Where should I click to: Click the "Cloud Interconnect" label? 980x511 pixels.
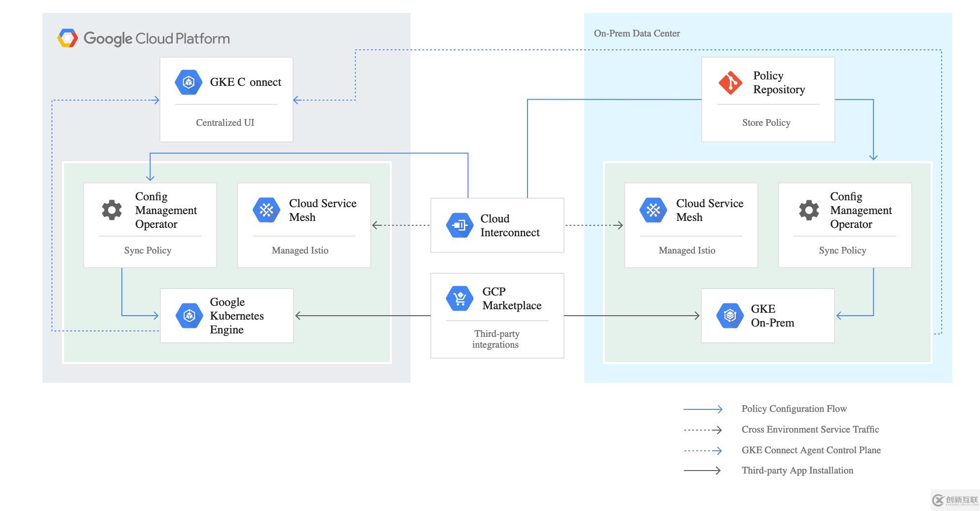510,225
